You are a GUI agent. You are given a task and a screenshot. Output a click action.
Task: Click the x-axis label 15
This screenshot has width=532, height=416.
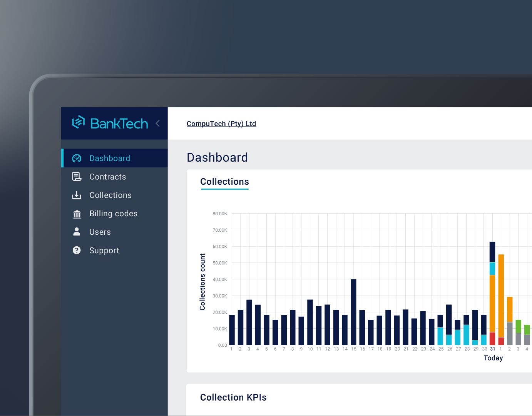(354, 349)
